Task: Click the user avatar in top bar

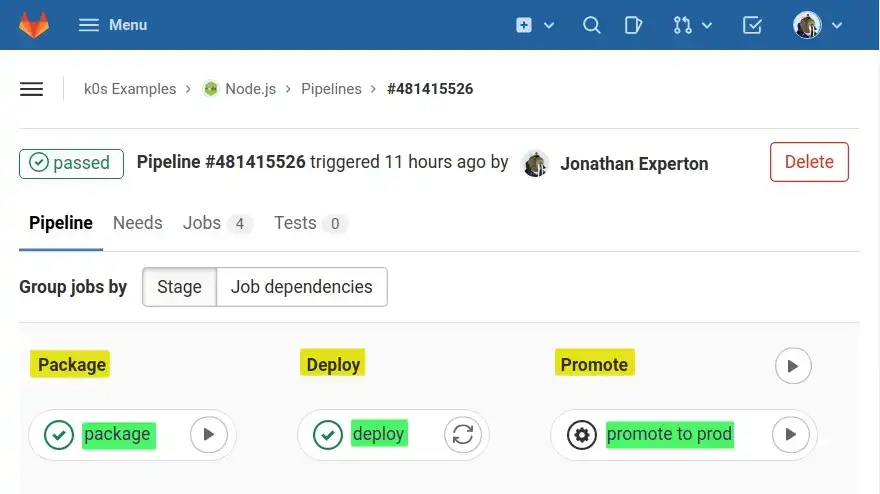Action: coord(807,25)
